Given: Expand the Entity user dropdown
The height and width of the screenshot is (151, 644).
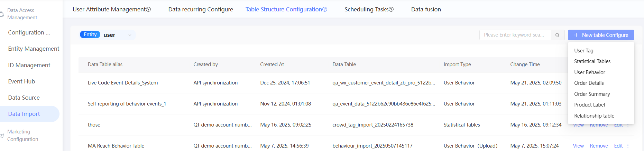Looking at the screenshot, I should (130, 35).
